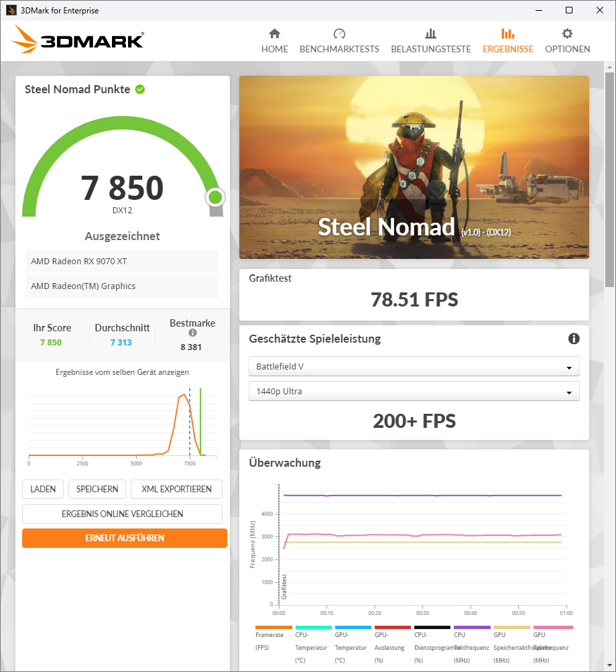Toggle the Framerate (FPS) legend swatch

click(273, 628)
